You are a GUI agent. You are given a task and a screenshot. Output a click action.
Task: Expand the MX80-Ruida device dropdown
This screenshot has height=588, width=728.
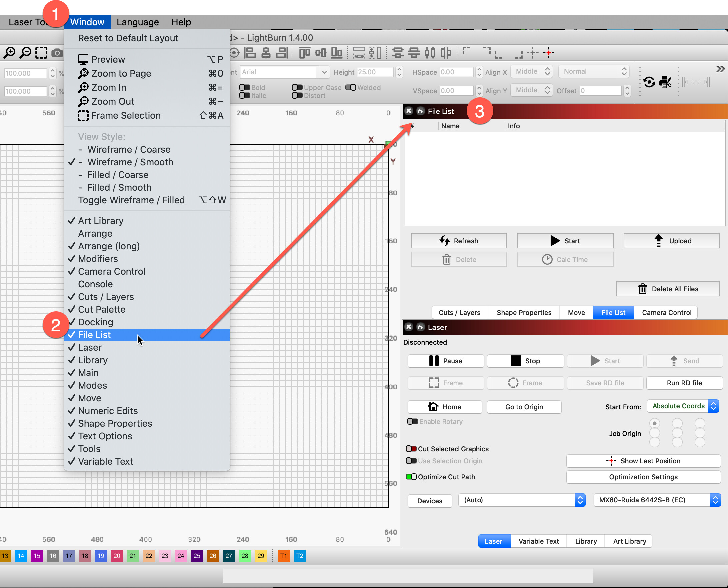(x=657, y=500)
